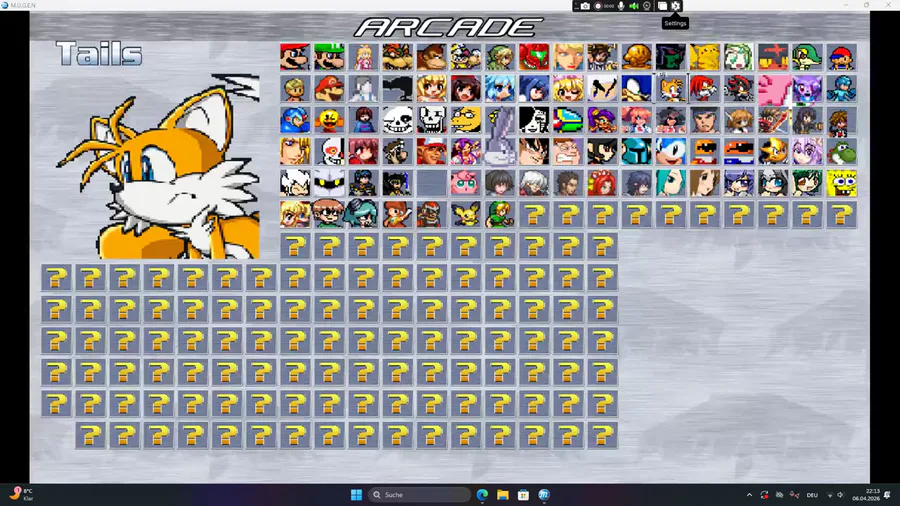Image resolution: width=900 pixels, height=506 pixels.
Task: Toggle microphone in recorder toolbar
Action: pos(621,6)
